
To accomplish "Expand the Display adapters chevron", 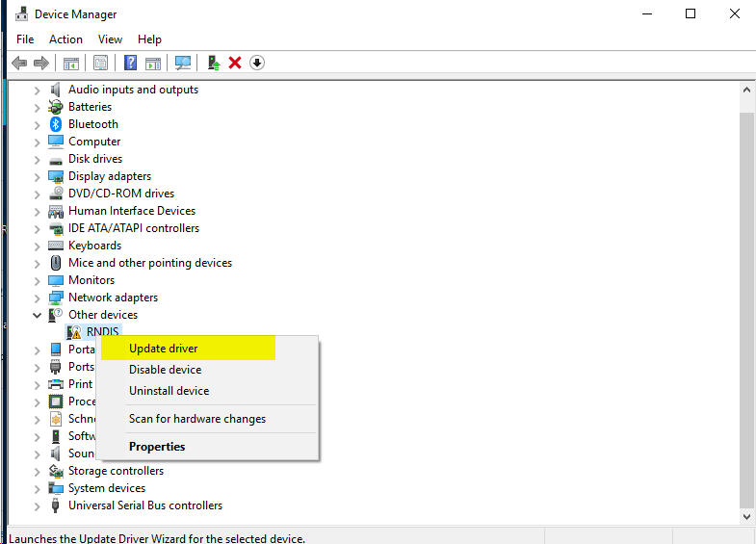I will point(37,177).
